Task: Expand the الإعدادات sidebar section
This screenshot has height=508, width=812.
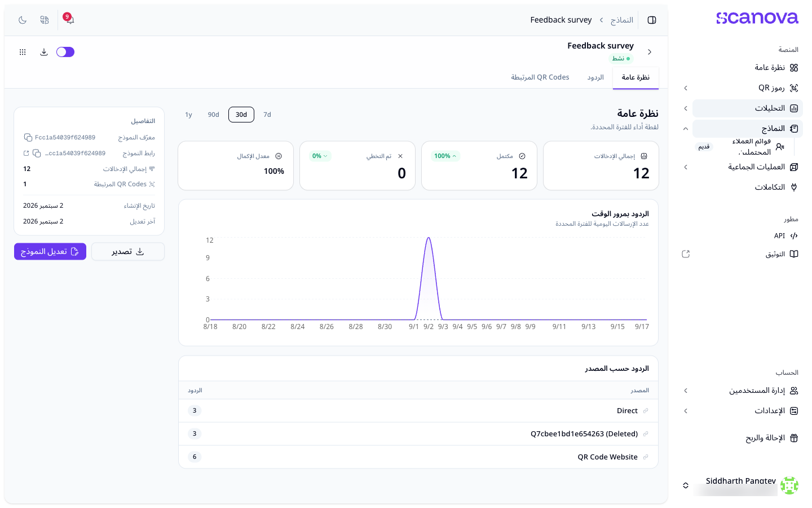Action: click(x=686, y=411)
